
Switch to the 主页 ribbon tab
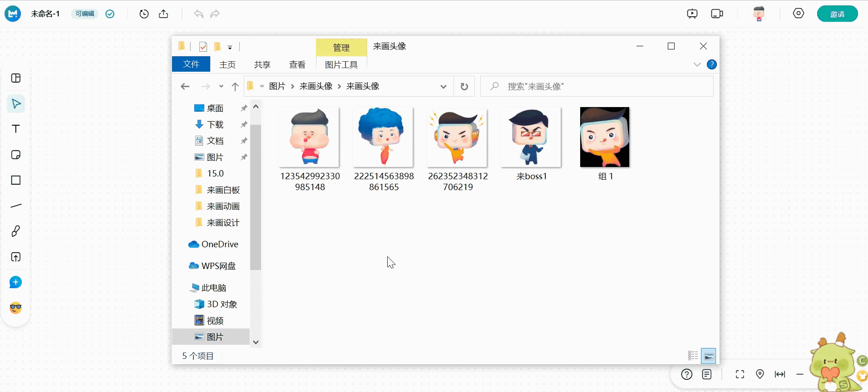click(x=227, y=64)
